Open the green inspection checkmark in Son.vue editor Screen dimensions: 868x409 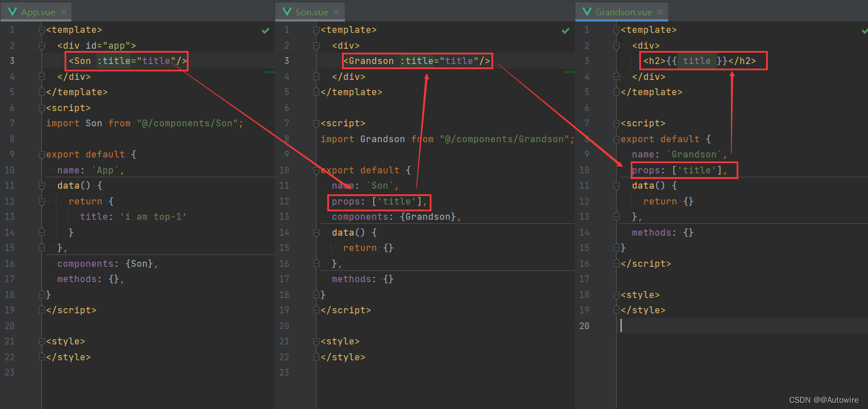click(x=565, y=31)
